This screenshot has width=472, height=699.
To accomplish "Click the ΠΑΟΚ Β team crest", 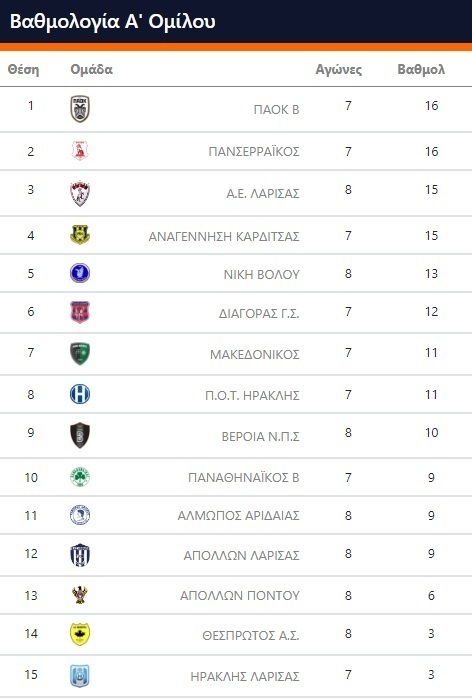I will click(x=80, y=109).
